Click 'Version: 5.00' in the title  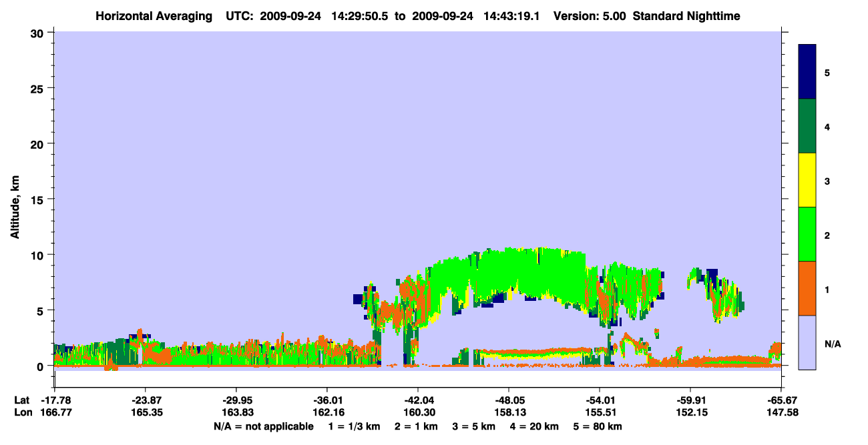(x=590, y=16)
